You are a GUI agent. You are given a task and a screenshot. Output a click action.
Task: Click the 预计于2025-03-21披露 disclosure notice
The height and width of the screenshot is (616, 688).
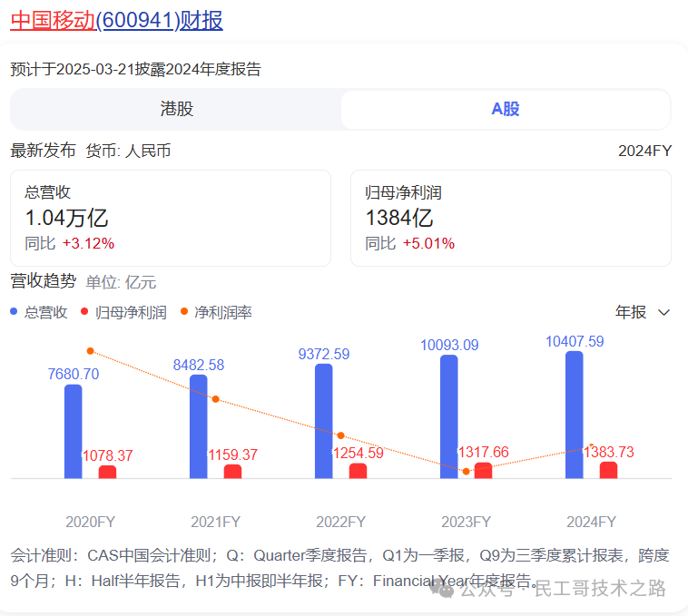(x=135, y=69)
